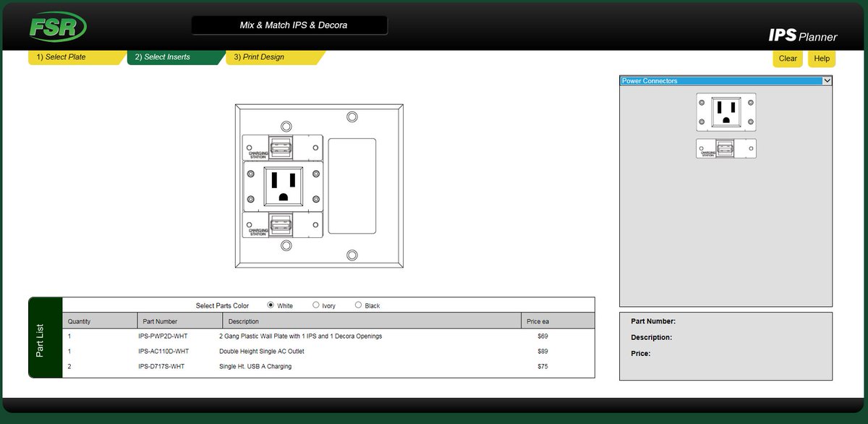
Task: Click the Price detail label
Action: tap(641, 354)
